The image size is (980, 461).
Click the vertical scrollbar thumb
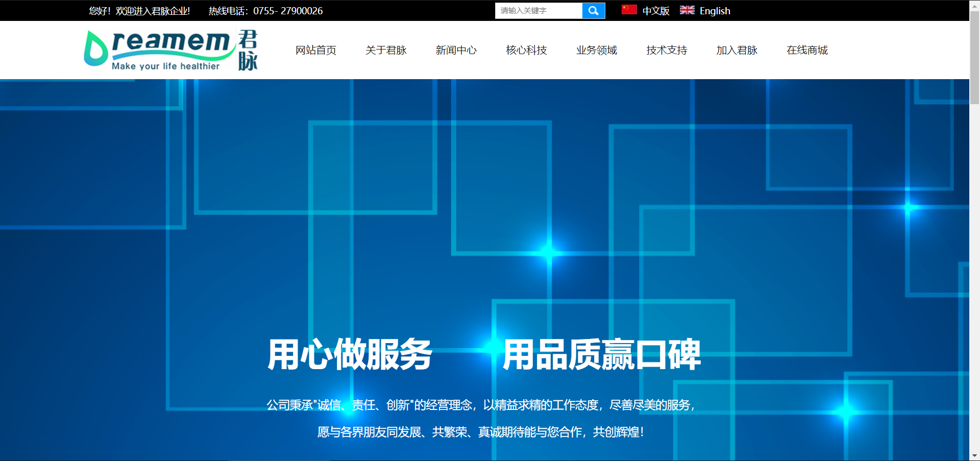(x=974, y=56)
